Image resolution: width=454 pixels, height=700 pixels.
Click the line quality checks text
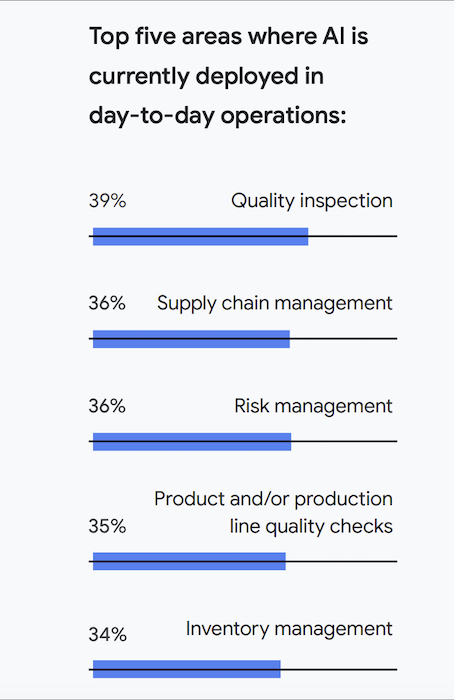[311, 527]
